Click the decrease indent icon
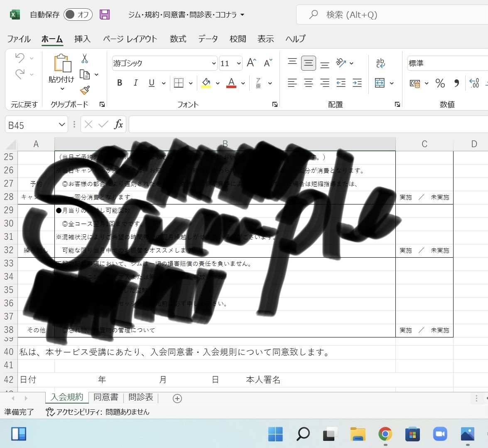Image resolution: width=488 pixels, height=448 pixels. [341, 83]
